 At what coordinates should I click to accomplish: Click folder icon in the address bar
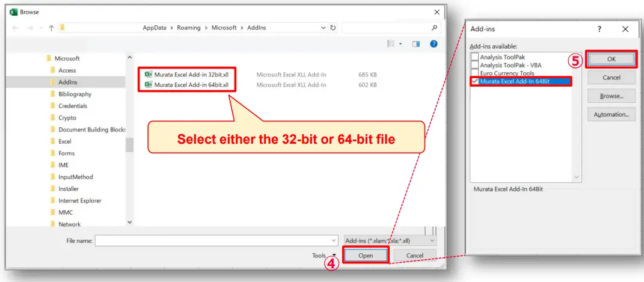(63, 28)
